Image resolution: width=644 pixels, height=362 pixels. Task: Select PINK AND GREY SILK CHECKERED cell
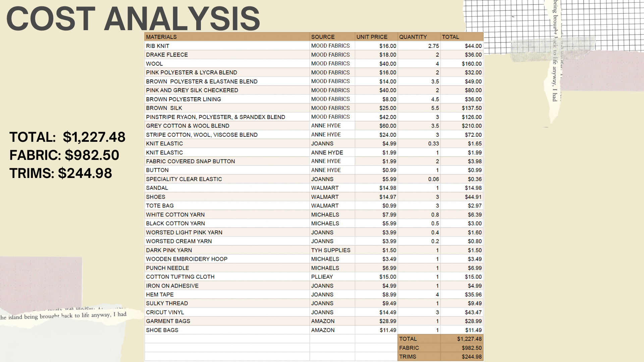227,90
